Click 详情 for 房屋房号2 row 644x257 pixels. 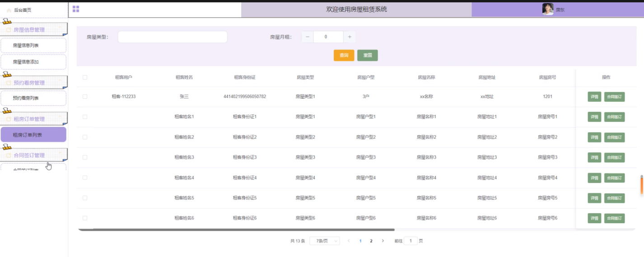pos(594,137)
